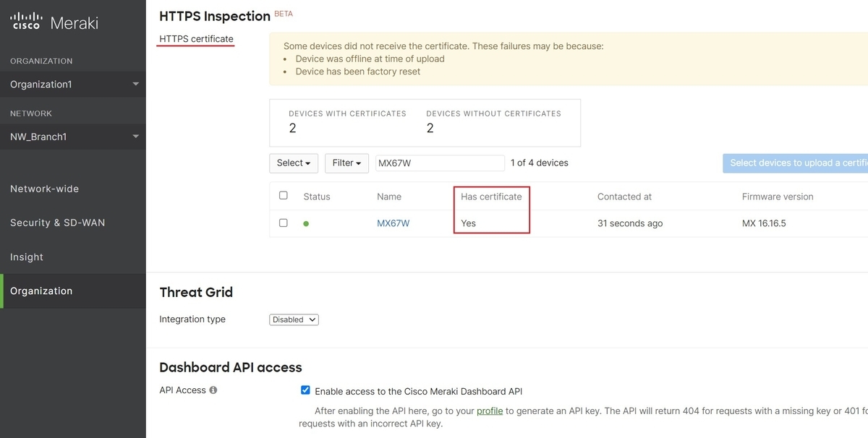Click the Cisco Meraki logo
This screenshot has width=868, height=438.
point(54,22)
